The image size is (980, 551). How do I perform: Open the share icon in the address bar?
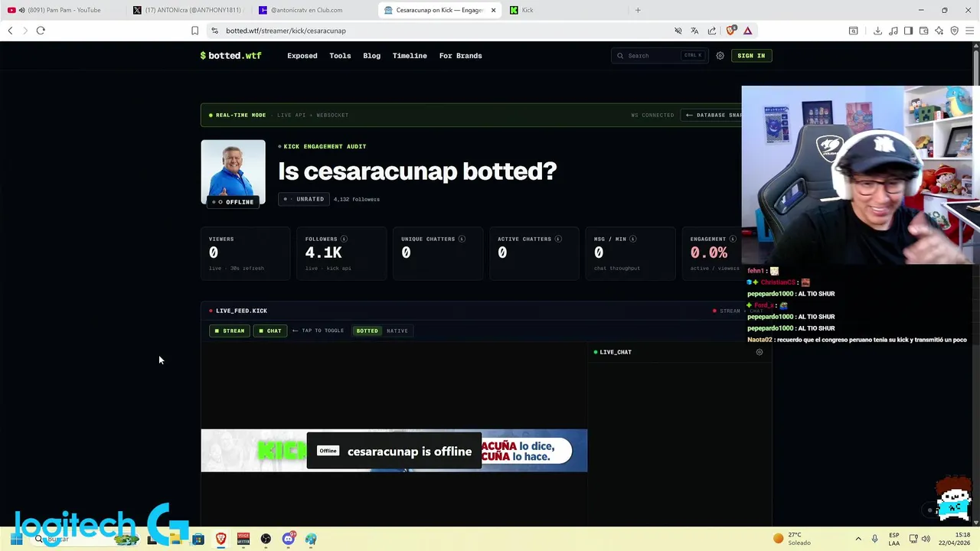[712, 31]
